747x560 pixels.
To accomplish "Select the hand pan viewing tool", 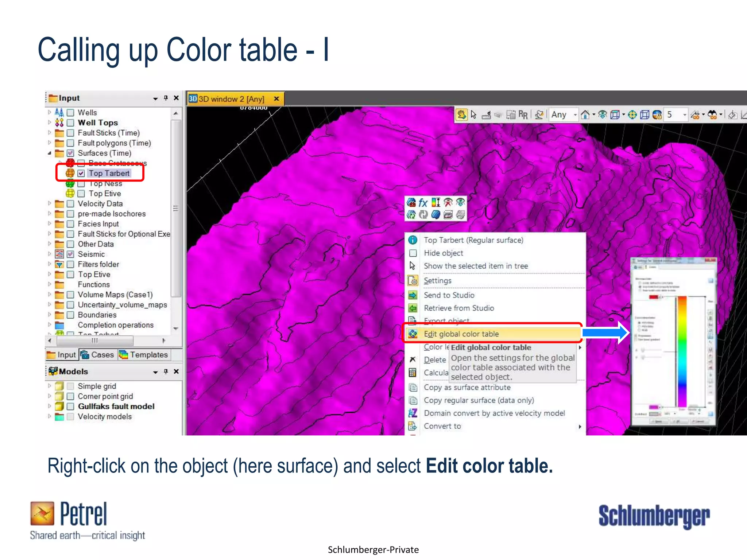I will tap(461, 115).
